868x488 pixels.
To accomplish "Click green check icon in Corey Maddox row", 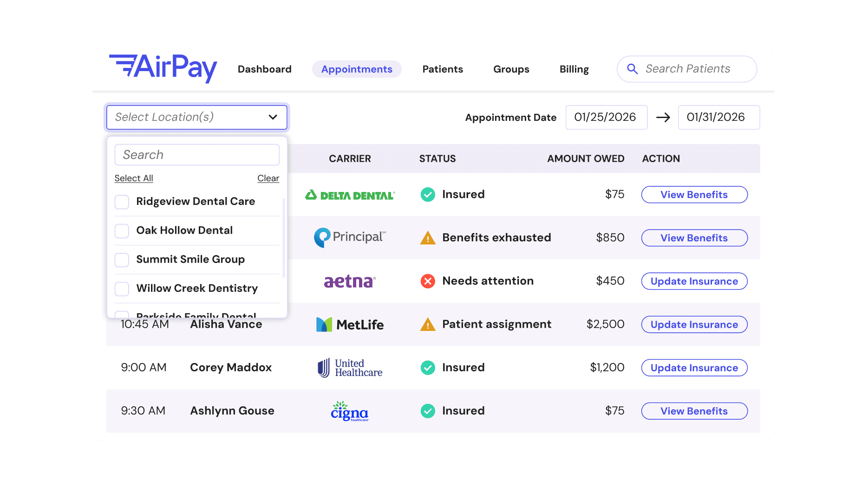I will [x=428, y=368].
